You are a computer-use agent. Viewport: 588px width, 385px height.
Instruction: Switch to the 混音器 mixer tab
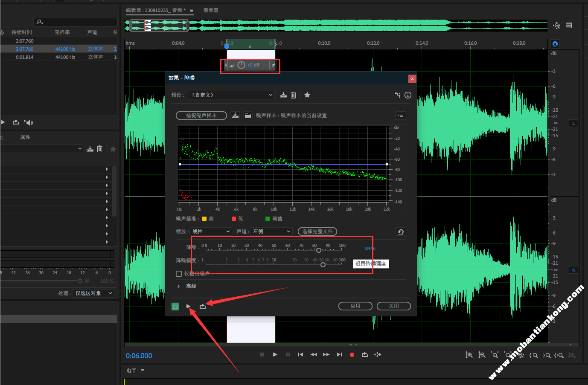pos(211,10)
